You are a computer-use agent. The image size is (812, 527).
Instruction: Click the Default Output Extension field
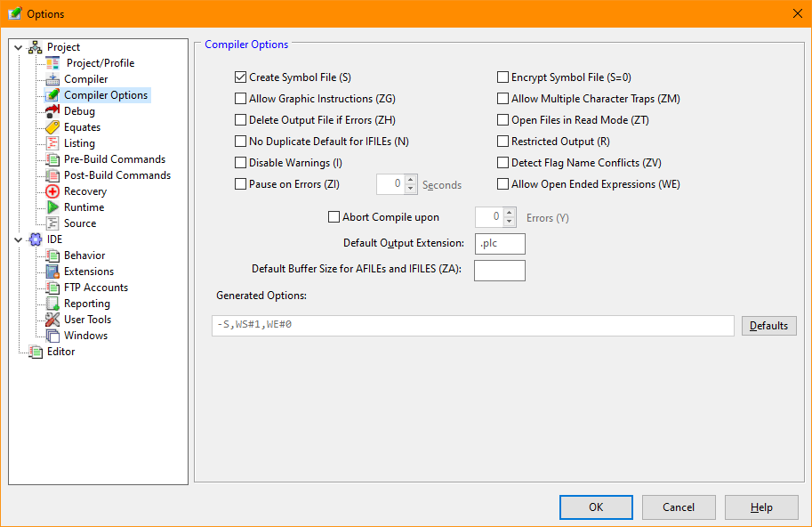pyautogui.click(x=500, y=244)
